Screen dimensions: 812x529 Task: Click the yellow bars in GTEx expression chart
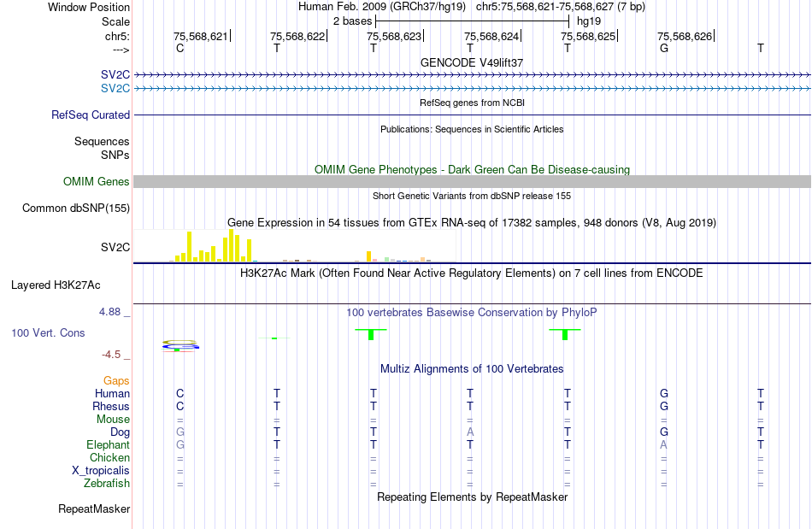214,246
